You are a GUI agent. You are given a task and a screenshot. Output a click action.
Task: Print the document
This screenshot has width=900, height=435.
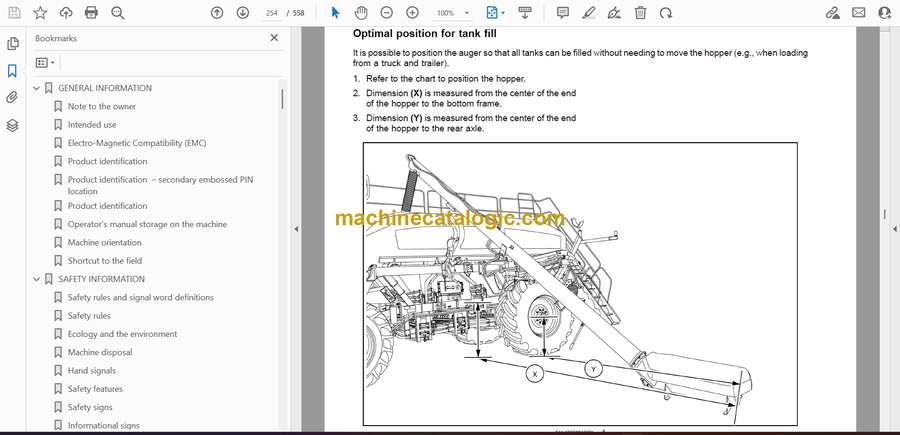click(x=91, y=13)
